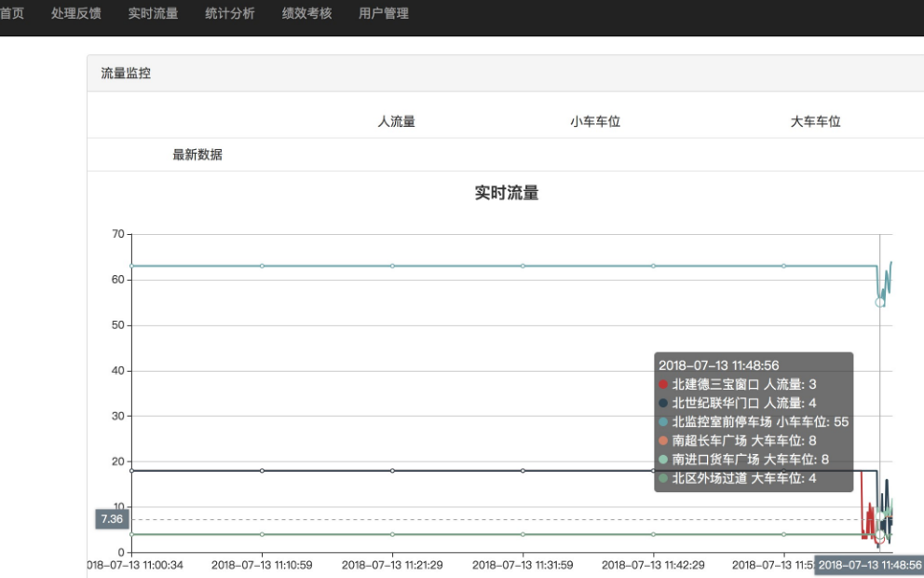The height and width of the screenshot is (578, 924).
Task: Open 首页 in the top navigation
Action: 11,13
